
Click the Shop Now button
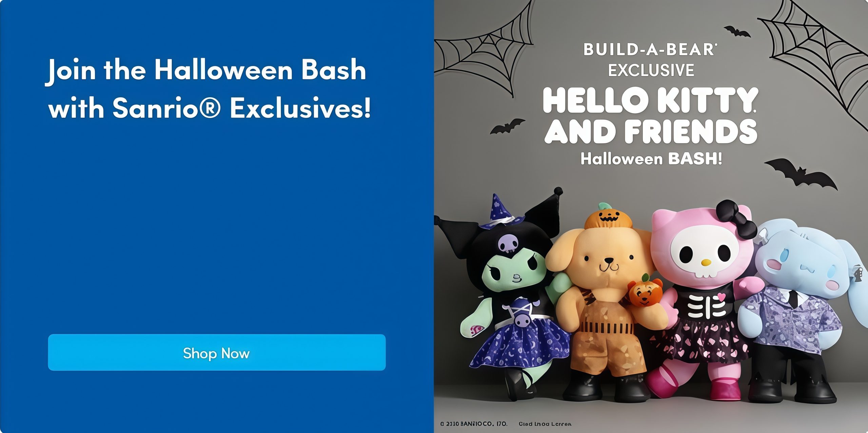(x=217, y=352)
